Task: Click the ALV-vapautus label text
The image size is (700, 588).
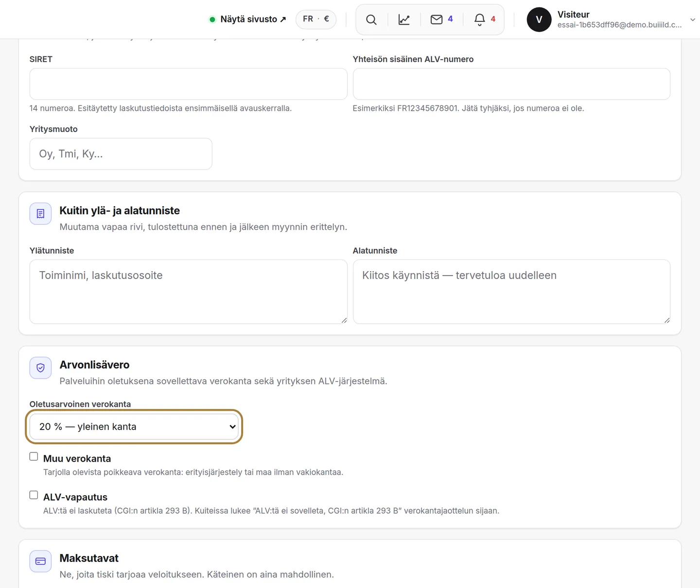Action: click(x=75, y=497)
